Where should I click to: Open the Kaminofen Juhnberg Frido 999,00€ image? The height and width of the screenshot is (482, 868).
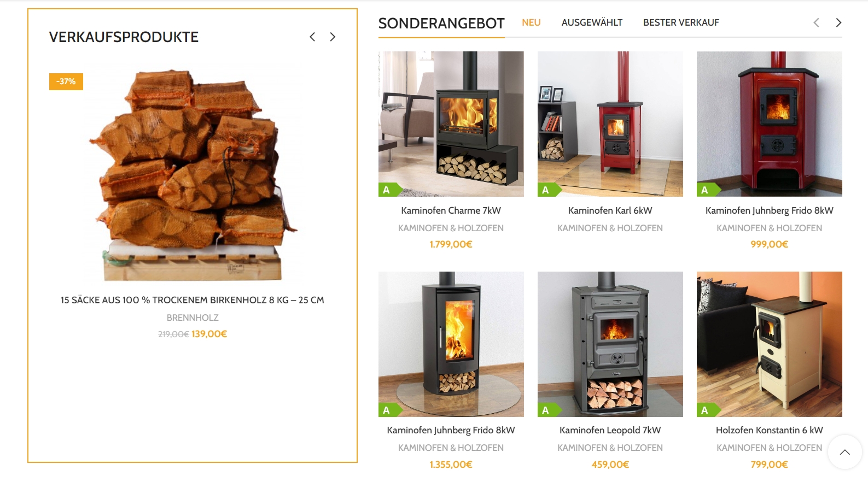pos(769,124)
